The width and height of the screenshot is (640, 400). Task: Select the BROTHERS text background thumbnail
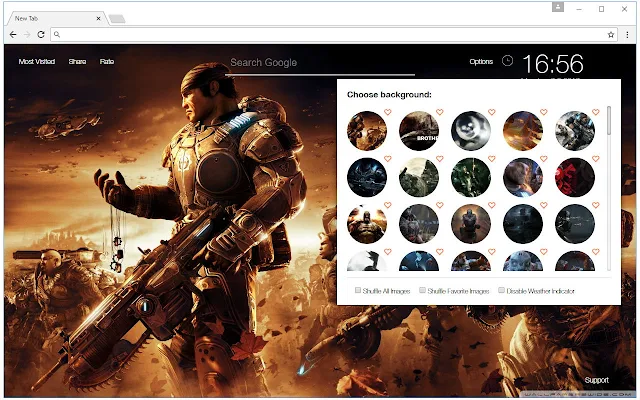point(419,131)
